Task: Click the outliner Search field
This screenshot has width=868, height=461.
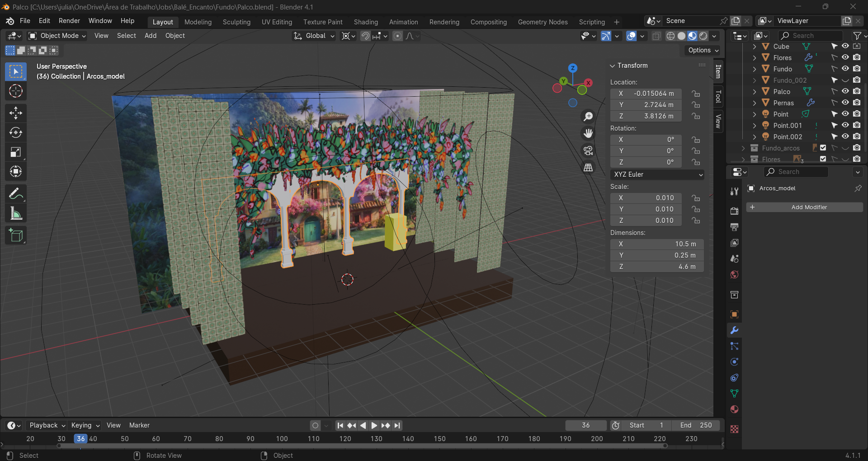Action: click(x=811, y=36)
